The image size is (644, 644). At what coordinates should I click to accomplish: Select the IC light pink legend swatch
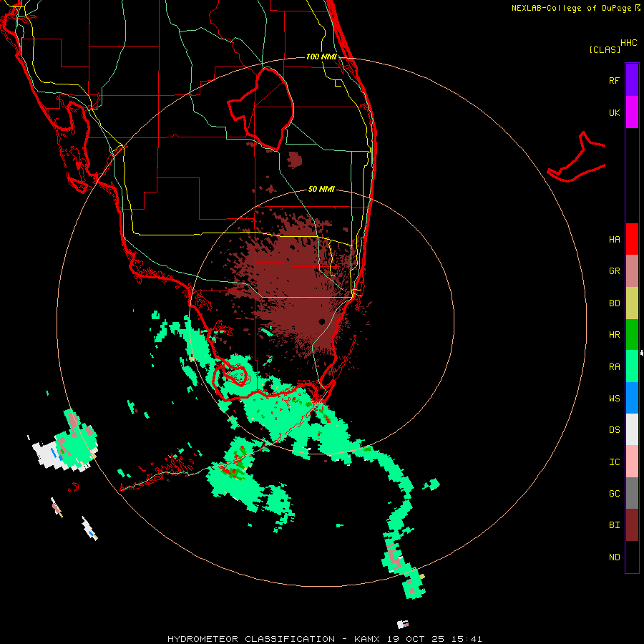point(632,462)
